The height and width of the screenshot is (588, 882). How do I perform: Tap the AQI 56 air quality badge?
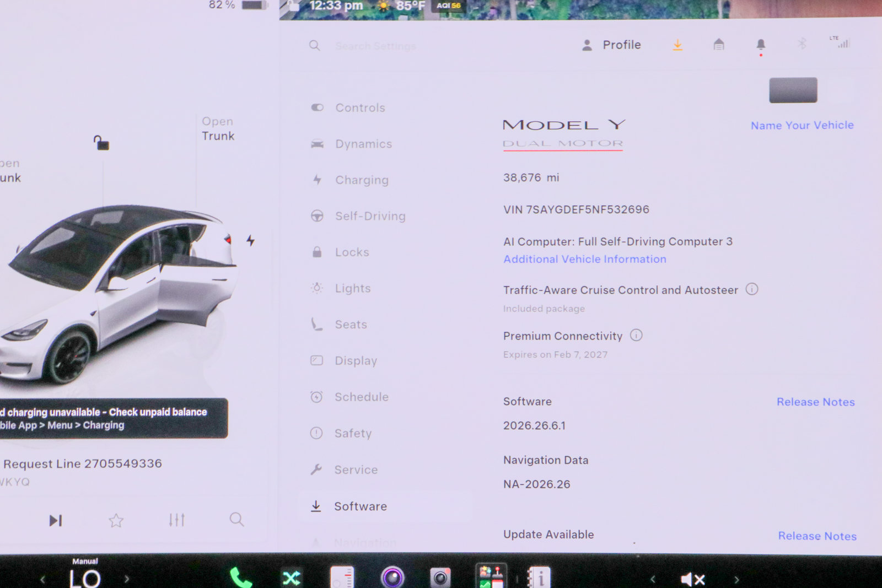click(x=449, y=6)
